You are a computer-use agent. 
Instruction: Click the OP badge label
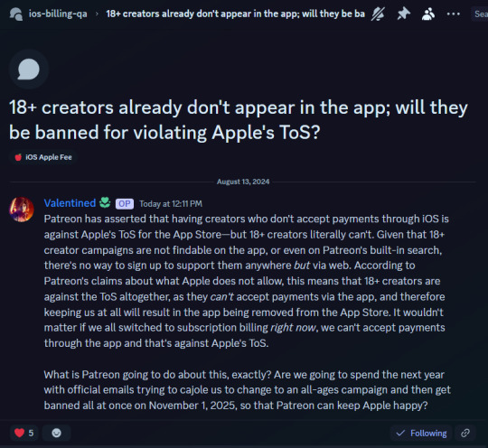pyautogui.click(x=125, y=204)
